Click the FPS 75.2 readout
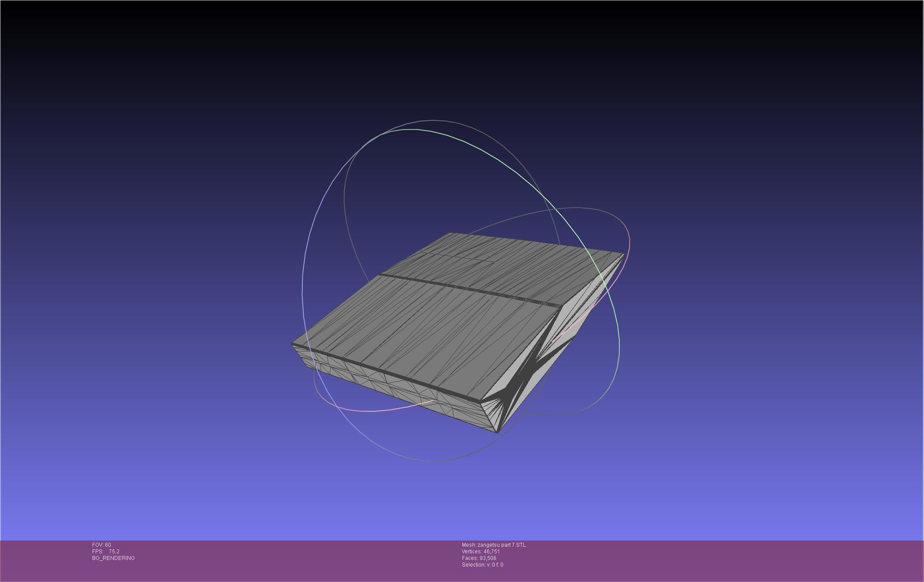924x582 pixels. tap(106, 552)
